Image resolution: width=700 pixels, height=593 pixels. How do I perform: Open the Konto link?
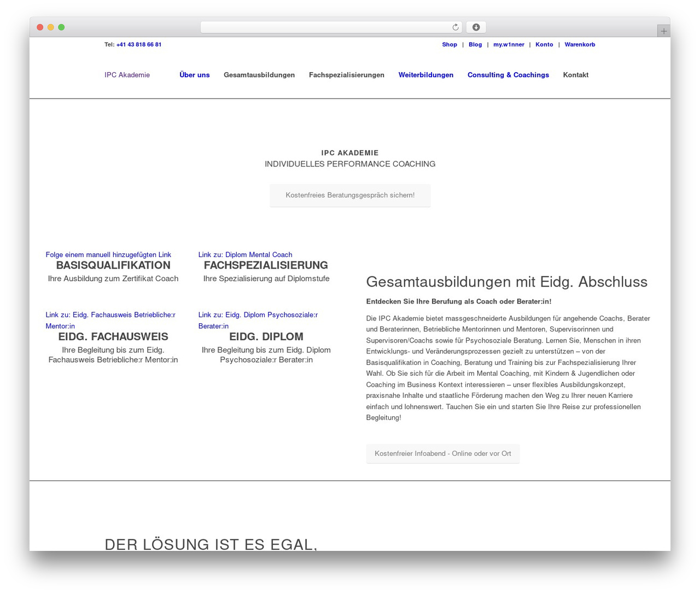(544, 45)
